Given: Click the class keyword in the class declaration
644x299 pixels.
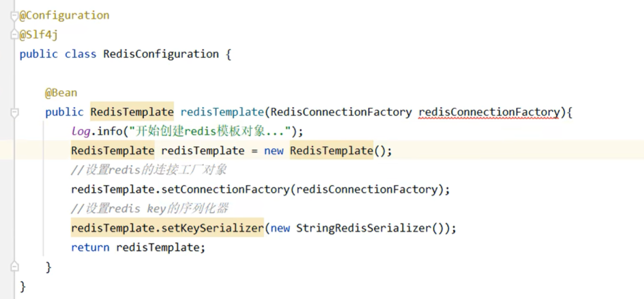Looking at the screenshot, I should tap(80, 54).
